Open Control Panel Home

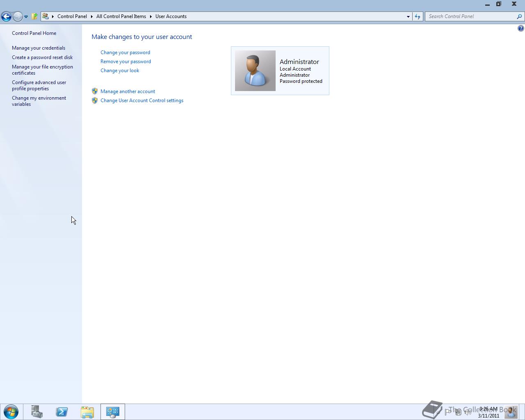point(34,33)
